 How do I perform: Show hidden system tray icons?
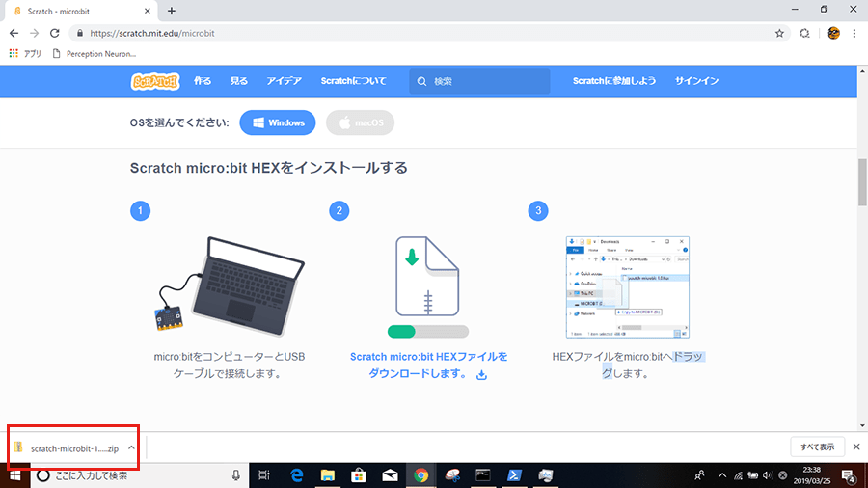click(722, 475)
